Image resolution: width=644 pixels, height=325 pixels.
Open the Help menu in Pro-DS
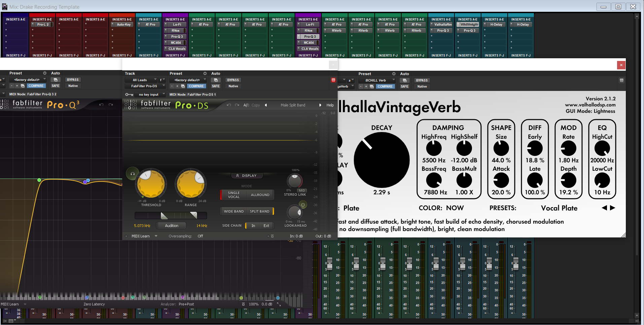[x=330, y=105]
